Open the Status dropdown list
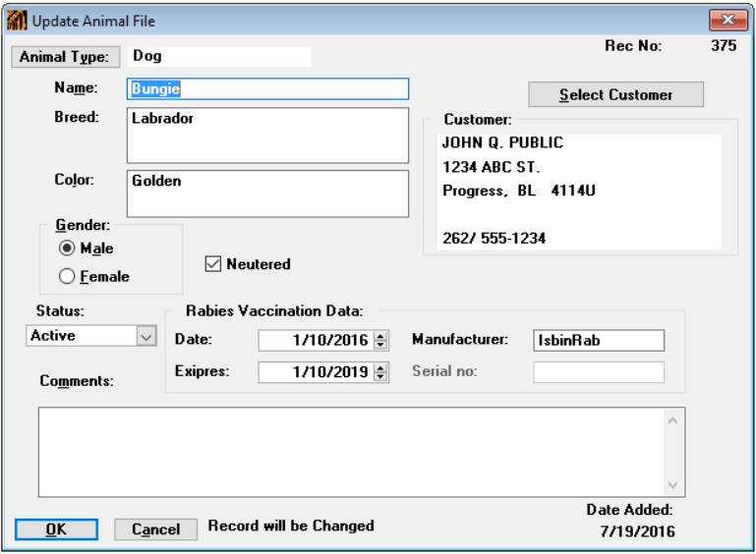The image size is (756, 554). pyautogui.click(x=147, y=336)
